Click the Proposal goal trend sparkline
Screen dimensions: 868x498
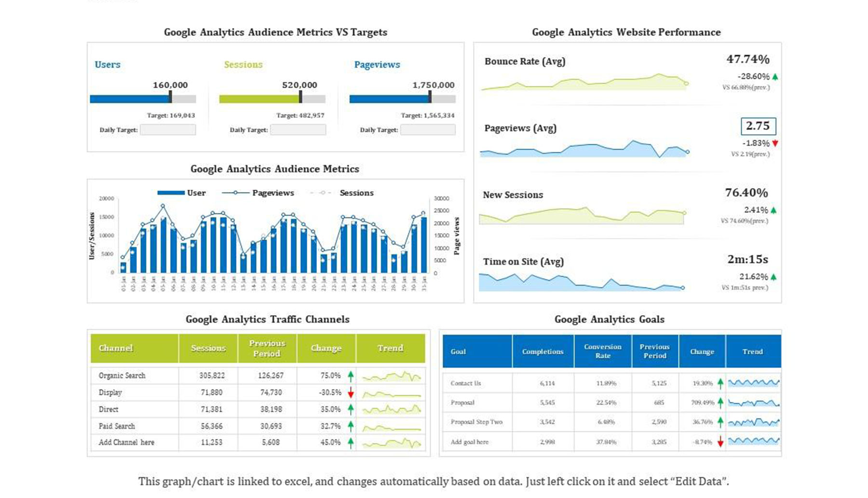pyautogui.click(x=753, y=402)
